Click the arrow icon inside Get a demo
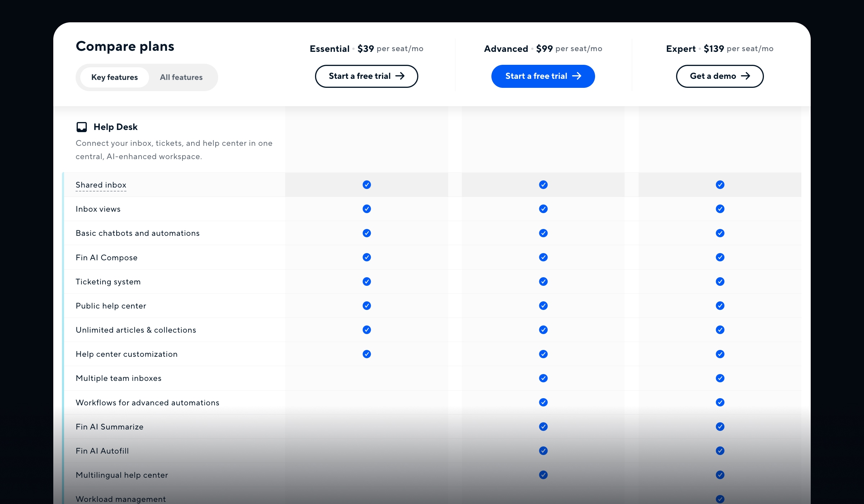 tap(746, 76)
